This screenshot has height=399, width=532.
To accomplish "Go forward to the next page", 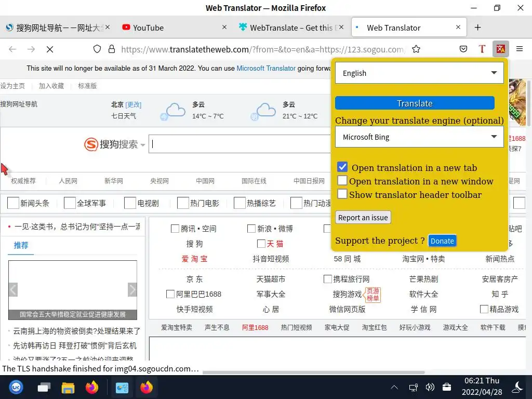I will point(31,49).
